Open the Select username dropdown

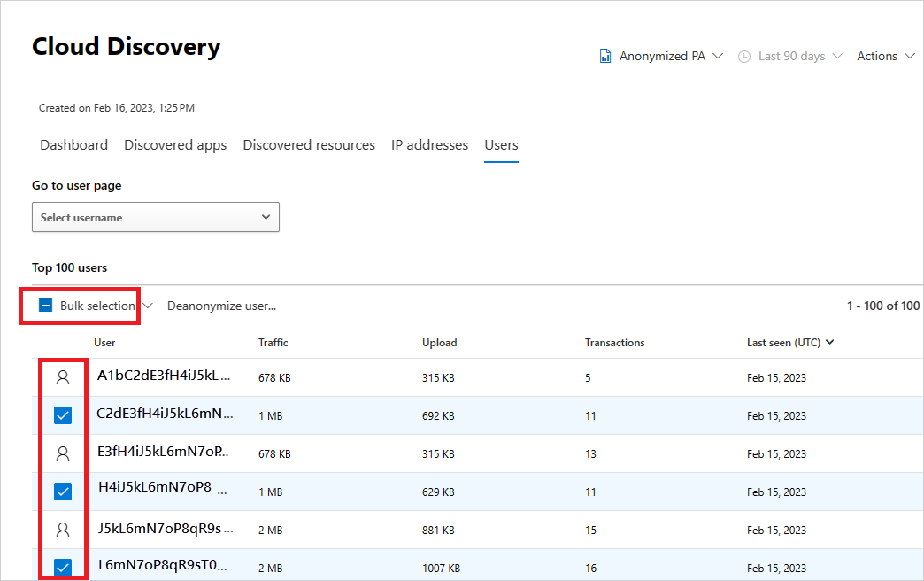coord(155,217)
